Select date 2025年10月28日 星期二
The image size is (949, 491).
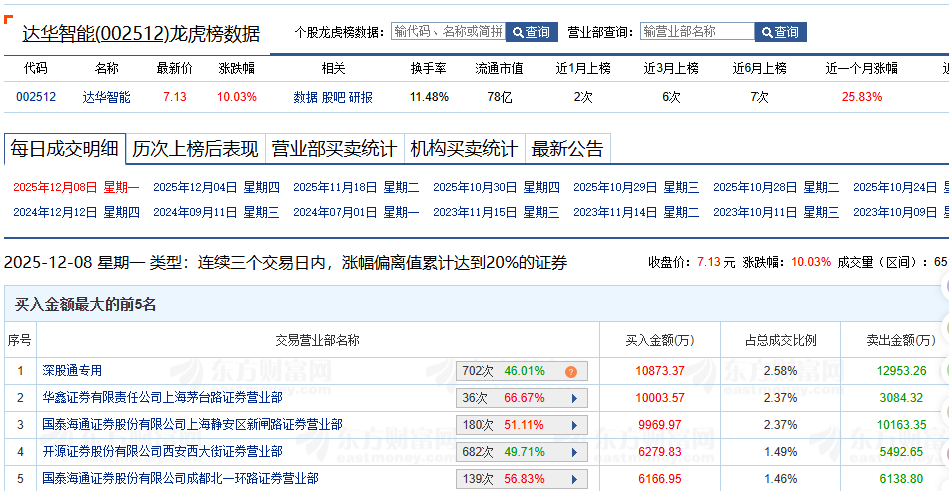(776, 187)
